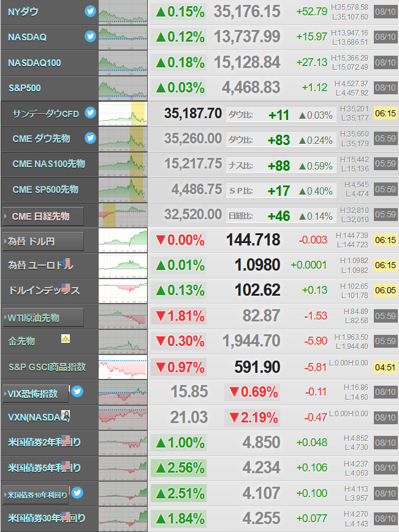
Task: Expand the 米国債券10年利回り button
Action: [x=36, y=495]
